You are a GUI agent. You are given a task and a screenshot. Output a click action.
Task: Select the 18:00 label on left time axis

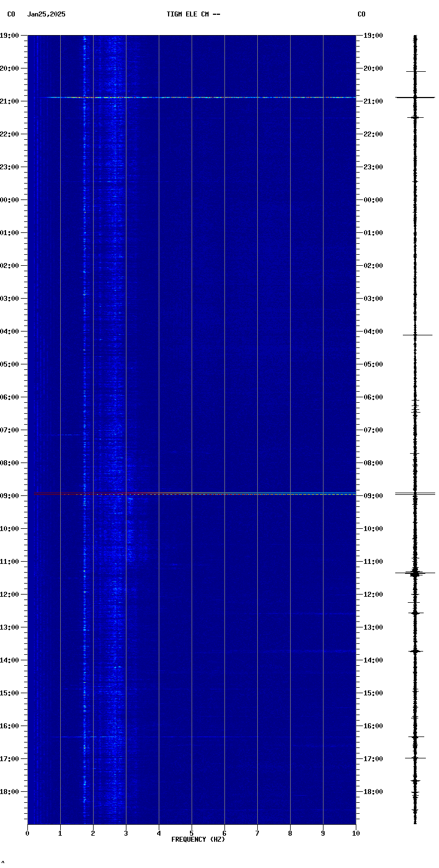coord(9,792)
